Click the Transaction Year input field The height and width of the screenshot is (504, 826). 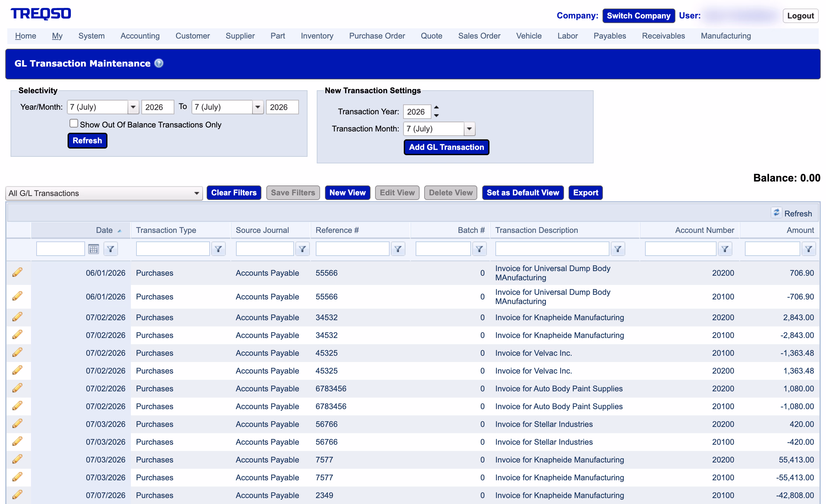[417, 112]
